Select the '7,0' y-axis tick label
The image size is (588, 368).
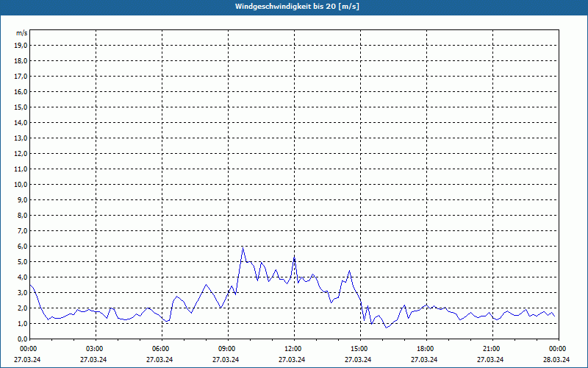[22, 230]
